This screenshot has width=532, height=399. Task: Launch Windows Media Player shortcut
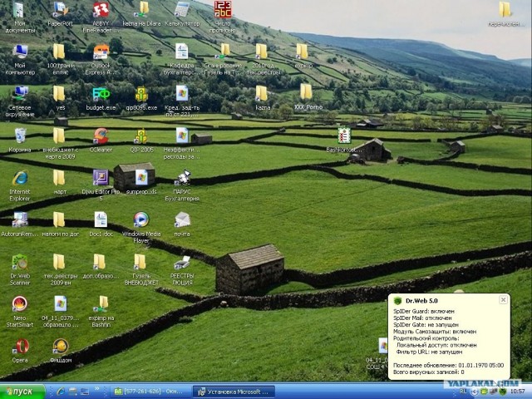point(140,220)
